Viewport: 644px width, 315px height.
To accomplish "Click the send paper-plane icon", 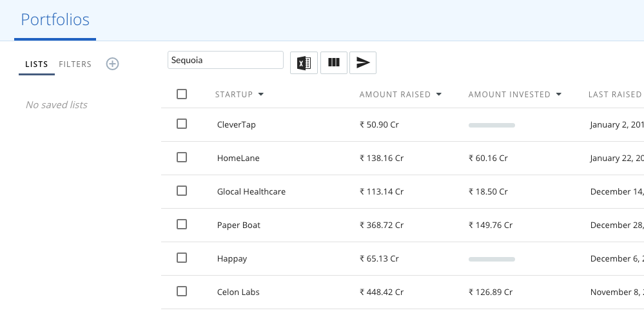I will pyautogui.click(x=363, y=62).
